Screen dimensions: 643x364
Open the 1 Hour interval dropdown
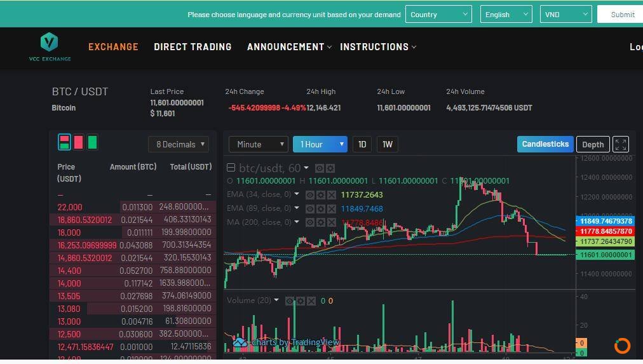320,144
